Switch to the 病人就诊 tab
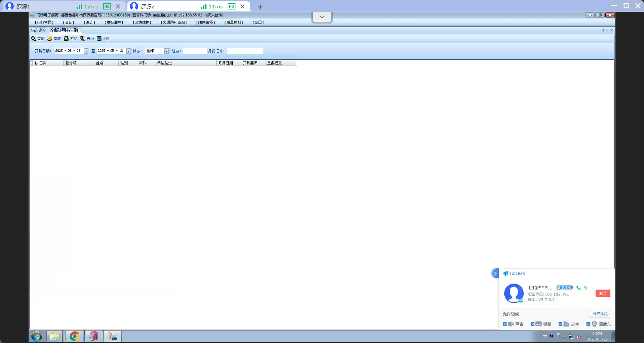The height and width of the screenshot is (343, 644). click(38, 30)
